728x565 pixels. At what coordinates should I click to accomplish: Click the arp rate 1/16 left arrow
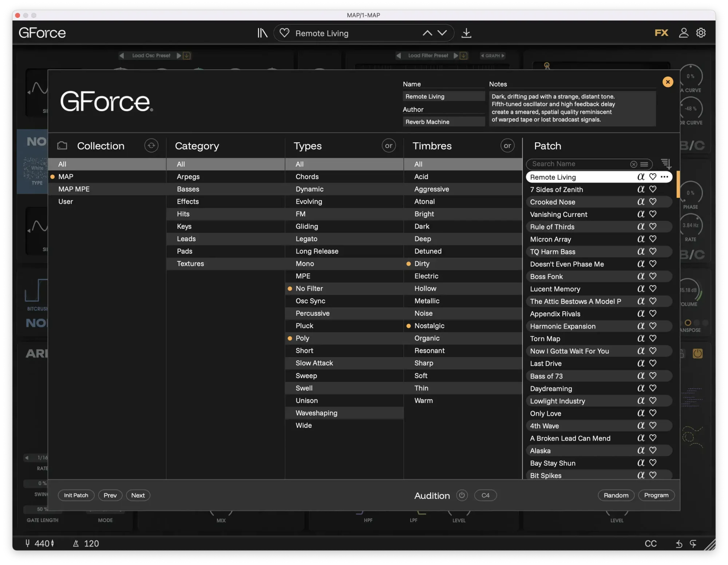coord(27,458)
